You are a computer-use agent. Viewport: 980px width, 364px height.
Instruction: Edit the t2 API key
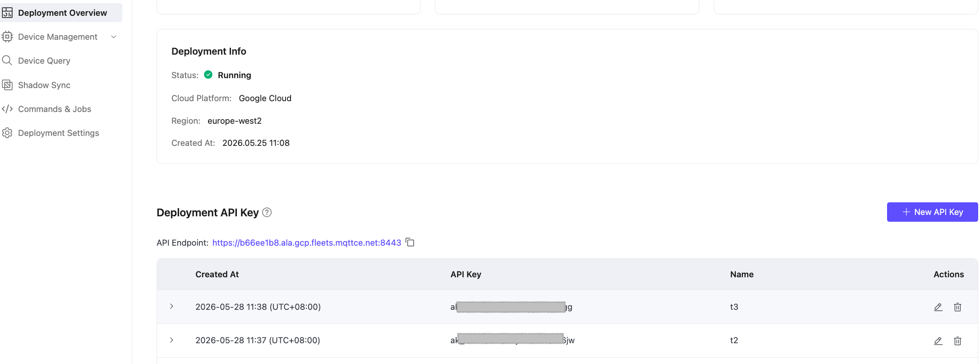pos(938,341)
